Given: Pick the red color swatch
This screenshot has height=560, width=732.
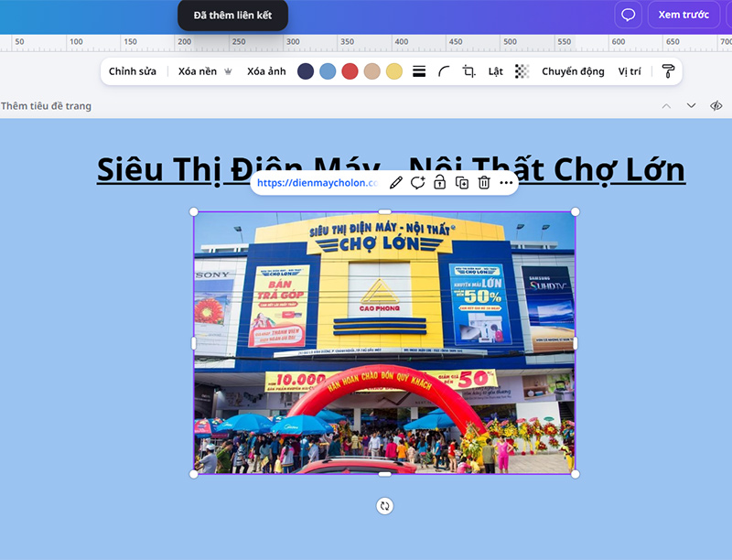Looking at the screenshot, I should point(350,71).
